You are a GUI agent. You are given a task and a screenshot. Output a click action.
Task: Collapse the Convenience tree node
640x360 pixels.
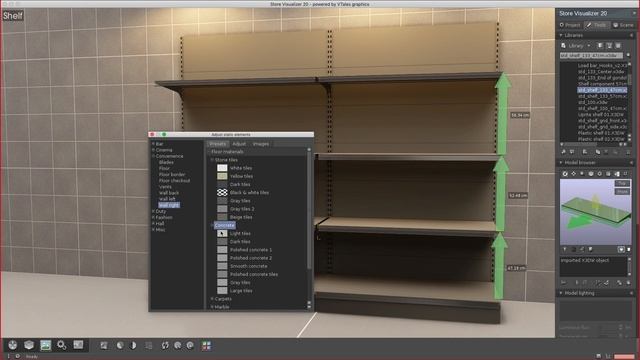click(153, 156)
